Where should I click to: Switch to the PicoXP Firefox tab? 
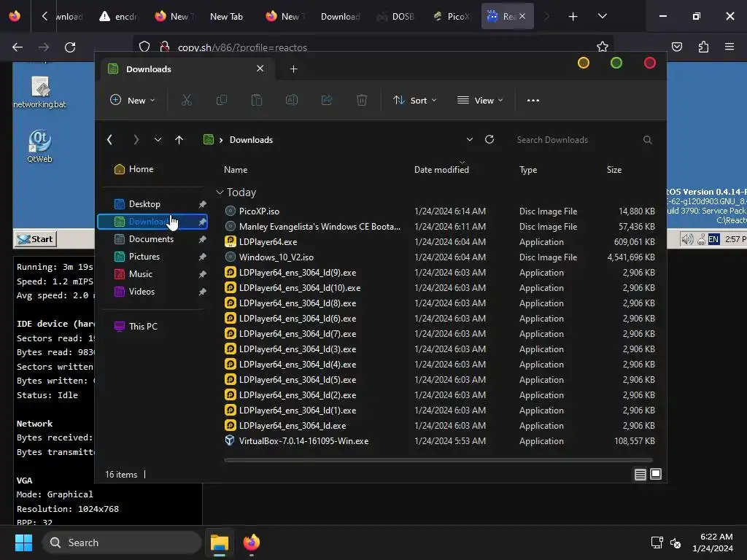point(451,17)
